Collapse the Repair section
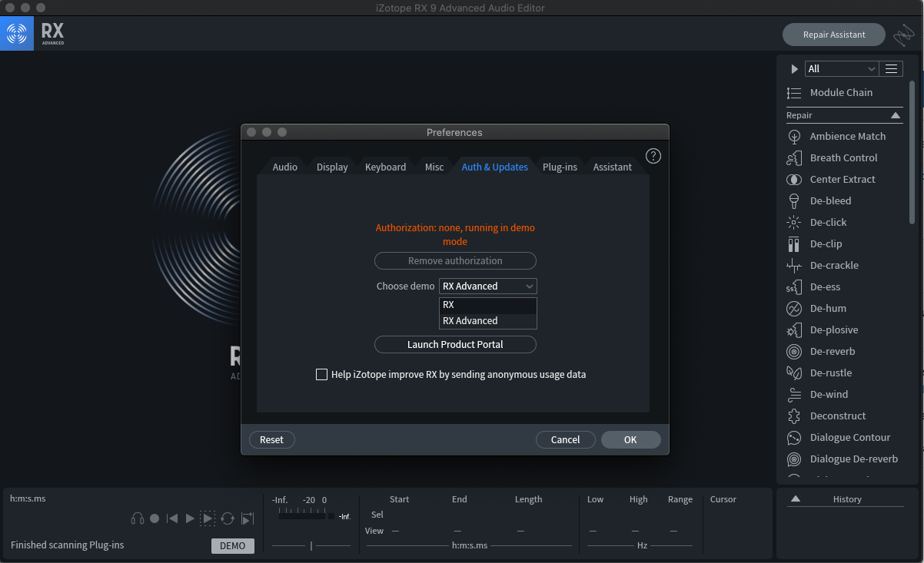The width and height of the screenshot is (924, 563). [896, 115]
